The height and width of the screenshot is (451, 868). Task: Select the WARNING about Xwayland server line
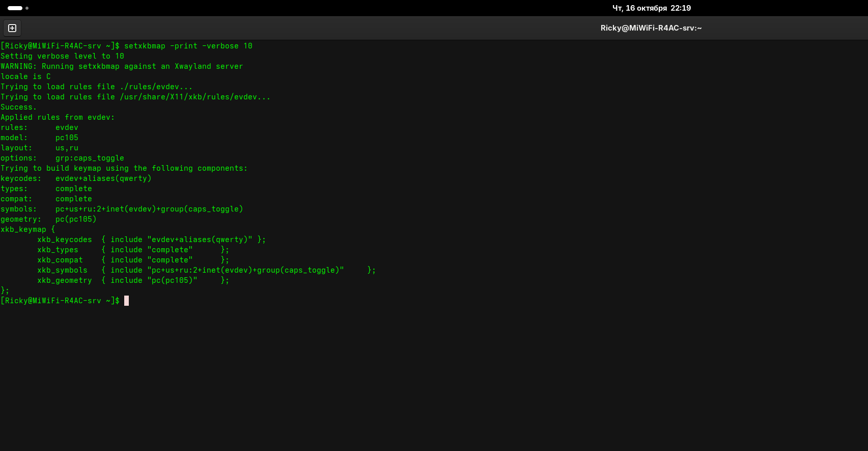click(122, 66)
